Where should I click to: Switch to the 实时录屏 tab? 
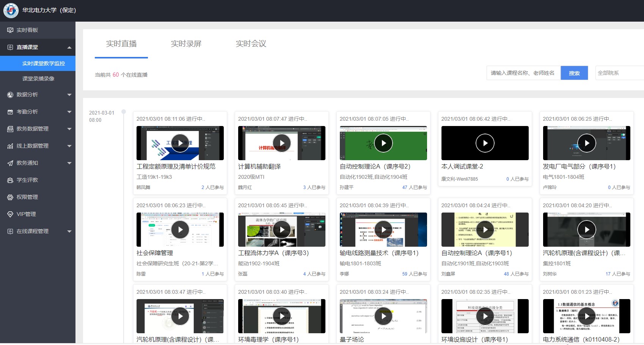click(186, 44)
